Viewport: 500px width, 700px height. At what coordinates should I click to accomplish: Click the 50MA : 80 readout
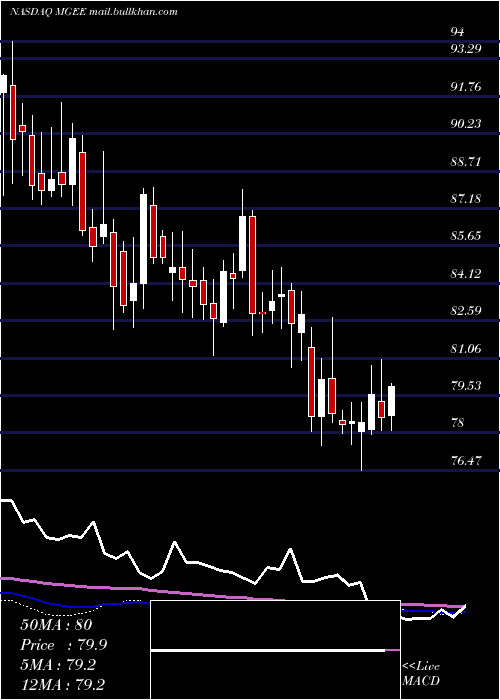tap(56, 625)
